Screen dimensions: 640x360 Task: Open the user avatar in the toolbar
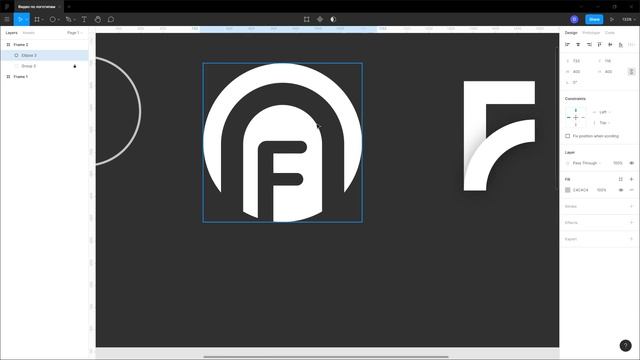[x=574, y=19]
